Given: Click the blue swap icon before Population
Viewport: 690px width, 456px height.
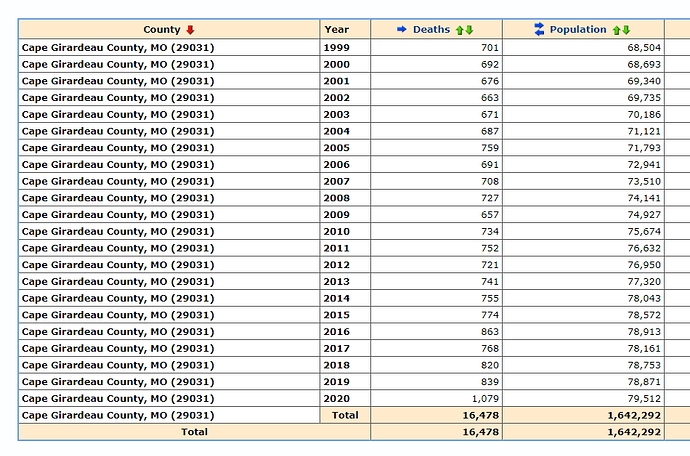Looking at the screenshot, I should tap(540, 29).
